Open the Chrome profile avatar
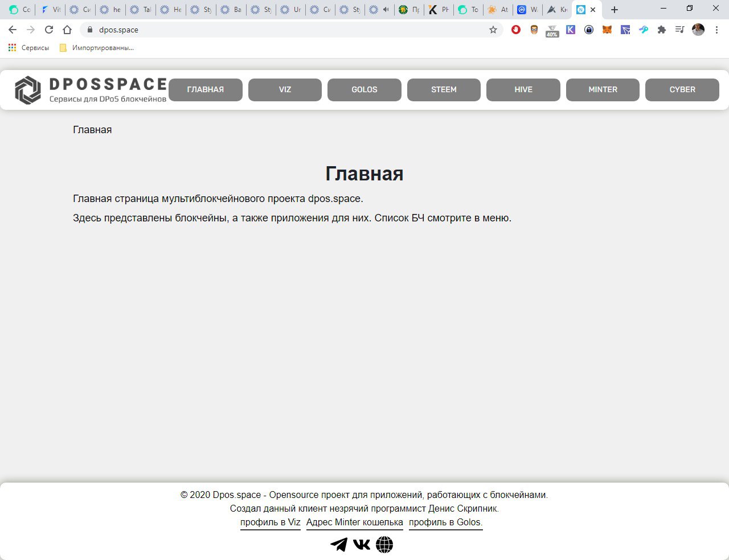The height and width of the screenshot is (560, 729). (x=698, y=30)
